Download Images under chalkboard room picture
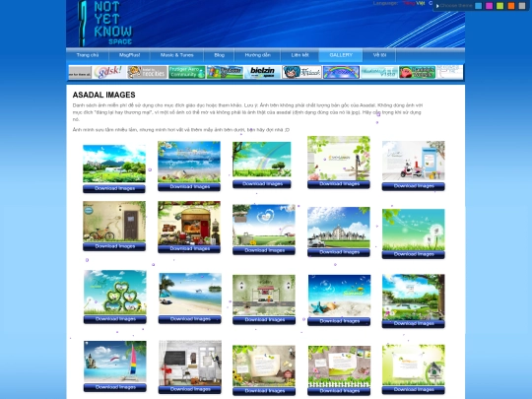 [190, 390]
